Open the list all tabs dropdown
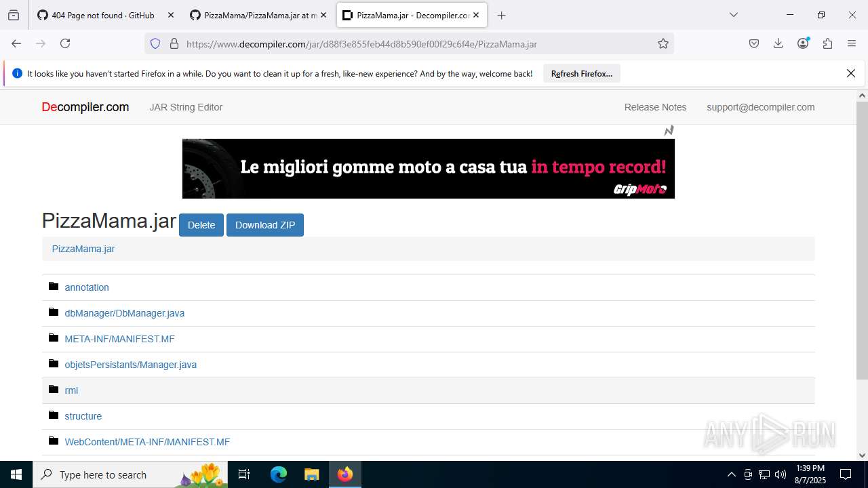The width and height of the screenshot is (868, 488). tap(734, 15)
